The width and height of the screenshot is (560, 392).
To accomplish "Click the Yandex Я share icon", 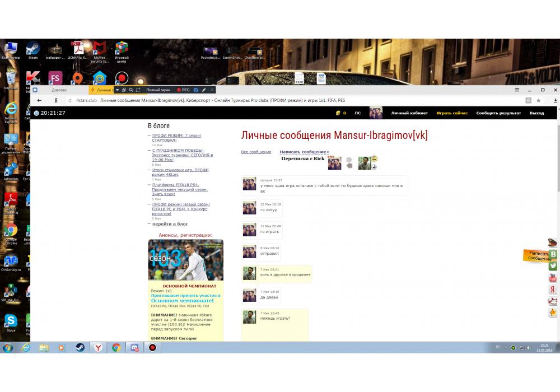I will click(553, 289).
